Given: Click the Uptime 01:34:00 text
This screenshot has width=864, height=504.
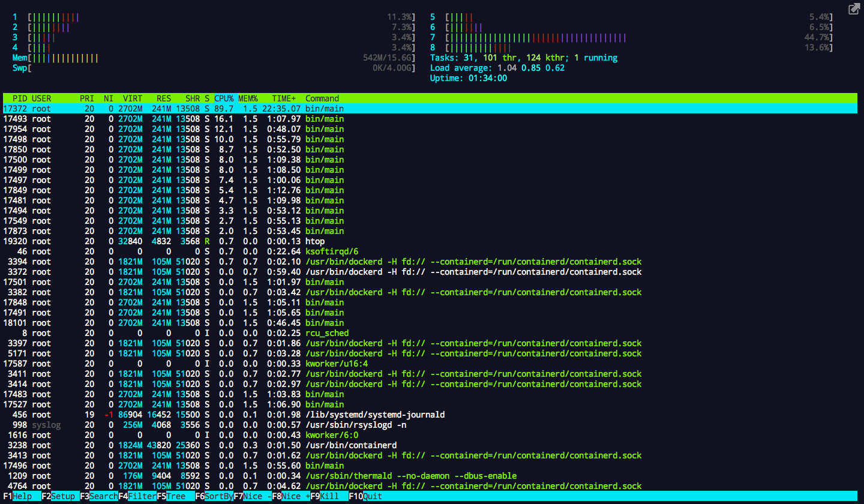Looking at the screenshot, I should click(469, 78).
